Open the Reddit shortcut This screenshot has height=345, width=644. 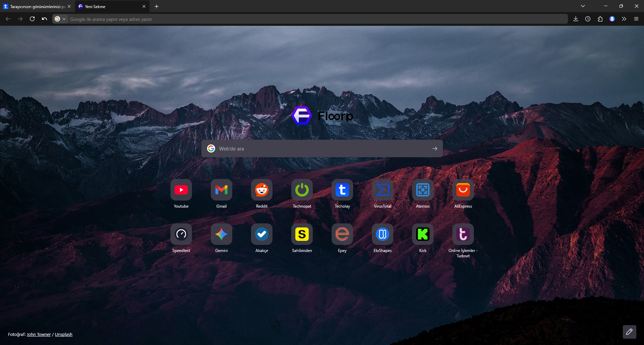pyautogui.click(x=262, y=190)
